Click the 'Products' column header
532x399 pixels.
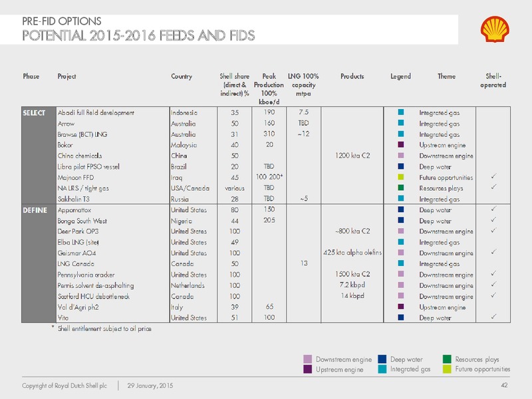[352, 76]
